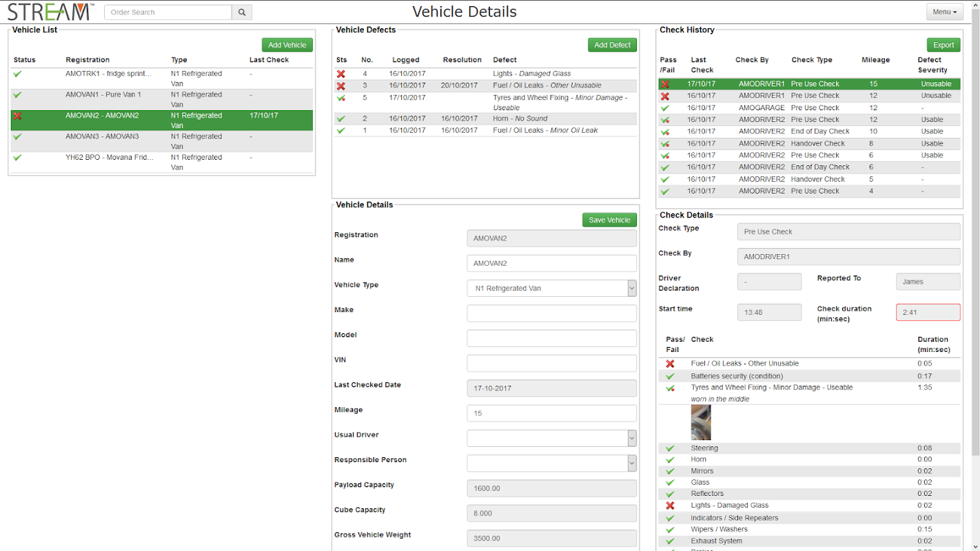Select defect 'Fuel / Oil Leaks - Minor Oil Leak'
The height and width of the screenshot is (551, 980).
486,130
